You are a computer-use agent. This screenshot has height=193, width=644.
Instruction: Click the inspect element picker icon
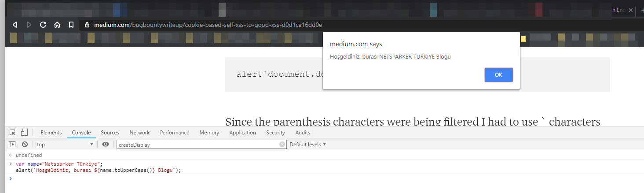[13, 133]
